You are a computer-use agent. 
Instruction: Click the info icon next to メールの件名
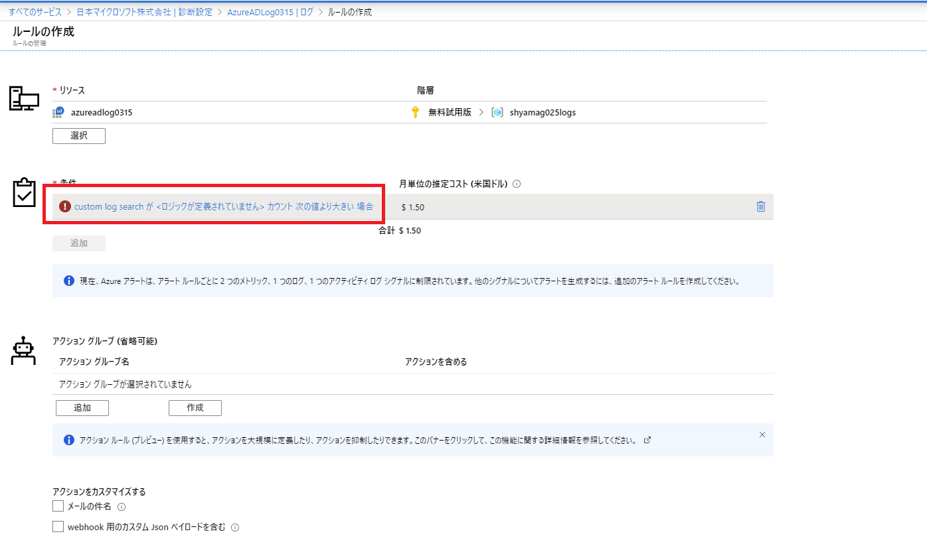click(x=122, y=507)
